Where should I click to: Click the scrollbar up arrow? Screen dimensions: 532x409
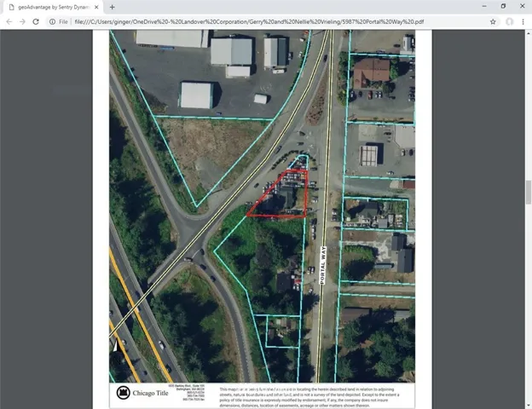tap(529, 33)
